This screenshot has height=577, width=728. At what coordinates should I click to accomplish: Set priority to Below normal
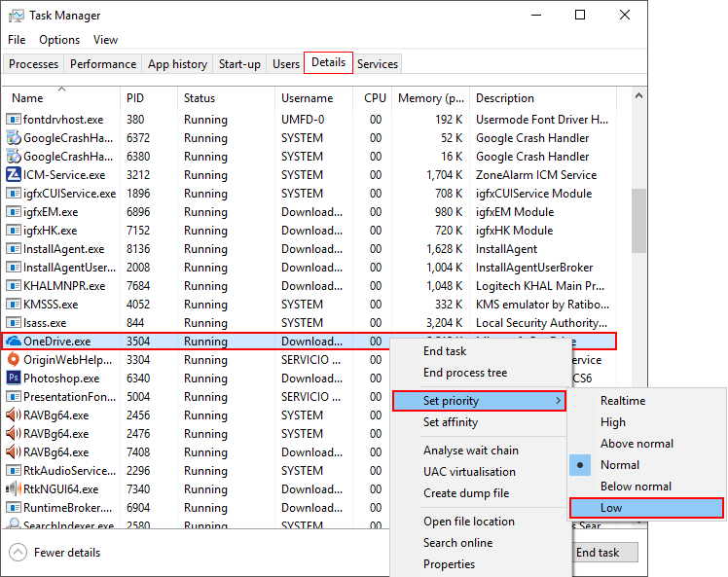tap(646, 486)
